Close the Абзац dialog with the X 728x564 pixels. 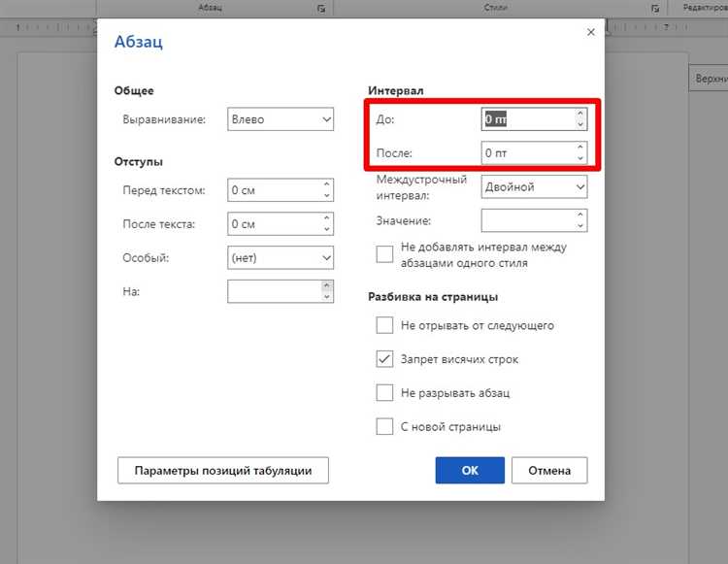pos(590,32)
